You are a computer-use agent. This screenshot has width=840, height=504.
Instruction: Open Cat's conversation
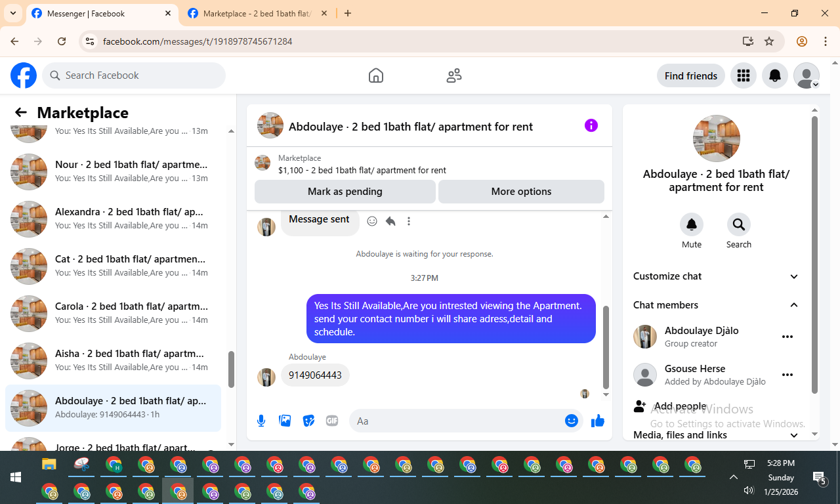(113, 266)
